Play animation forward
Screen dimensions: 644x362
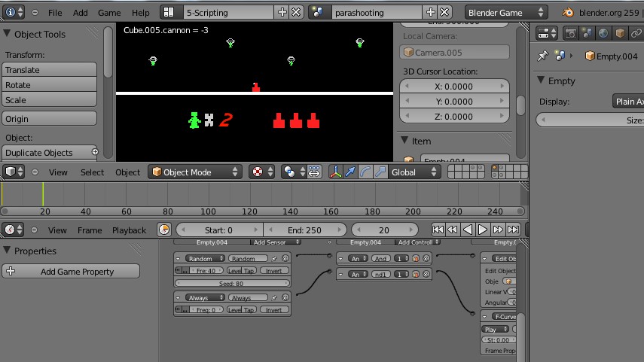[483, 230]
